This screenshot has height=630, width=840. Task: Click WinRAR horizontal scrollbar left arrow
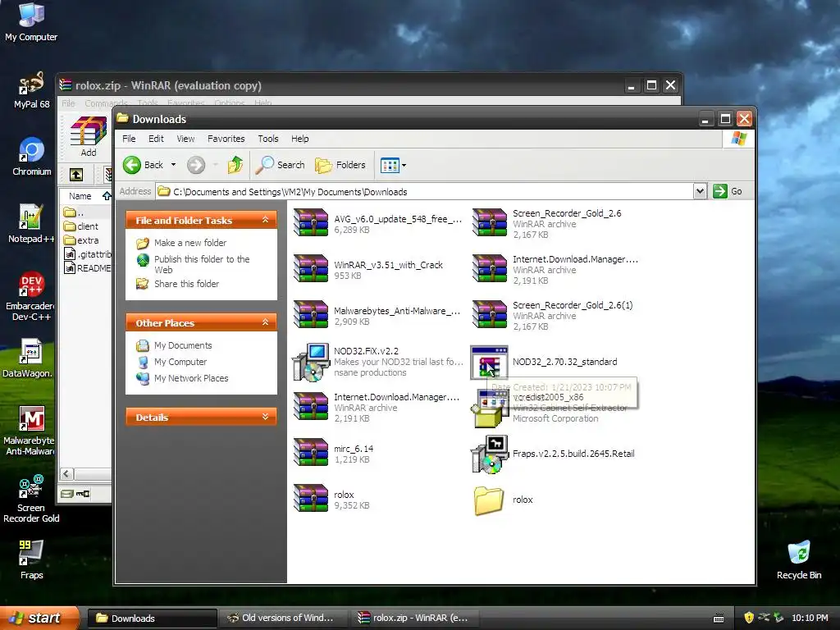(66, 474)
